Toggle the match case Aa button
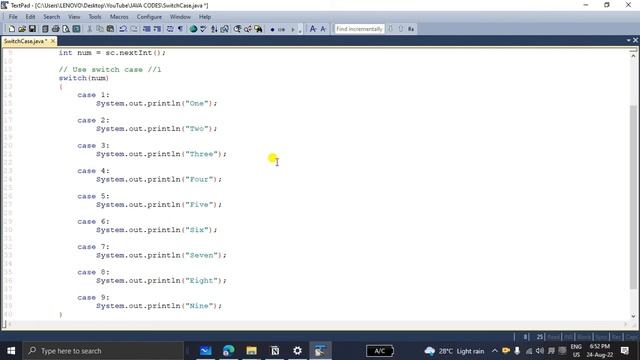Screen dimensions: 640x360 (411, 29)
